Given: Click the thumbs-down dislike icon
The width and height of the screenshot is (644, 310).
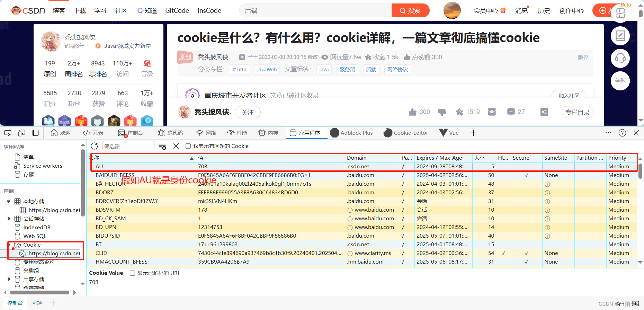Looking at the screenshot, I should tap(442, 112).
